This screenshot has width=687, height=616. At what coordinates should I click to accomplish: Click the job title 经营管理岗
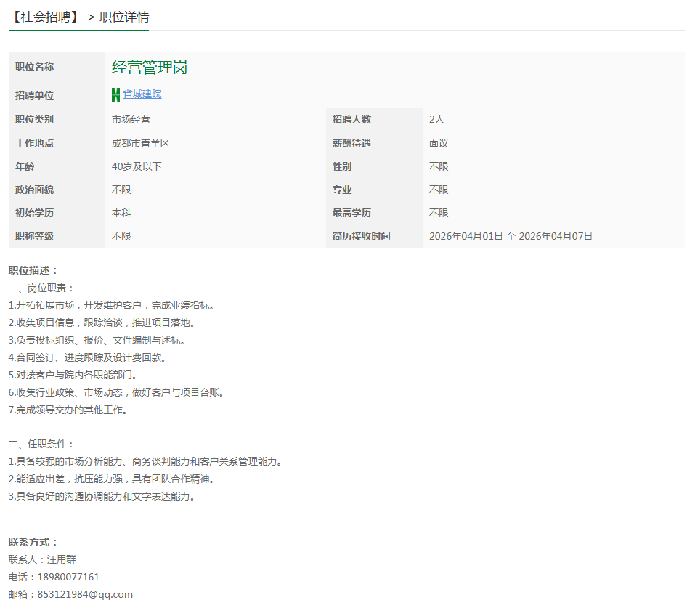click(149, 67)
